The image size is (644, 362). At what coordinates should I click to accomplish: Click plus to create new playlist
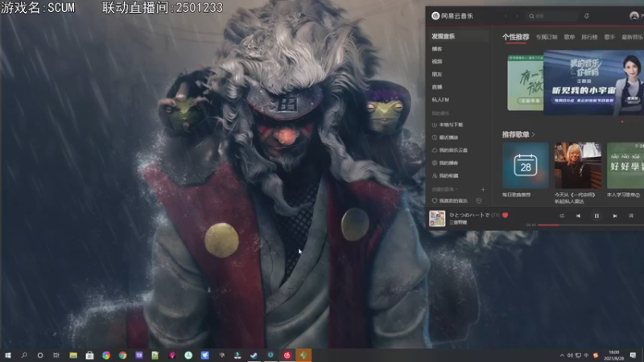click(x=483, y=190)
